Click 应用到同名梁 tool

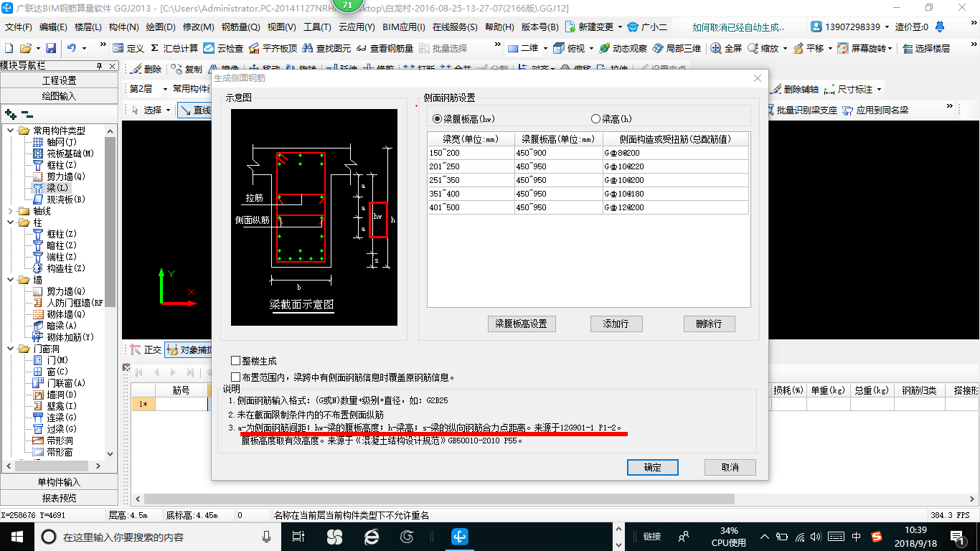tap(875, 110)
